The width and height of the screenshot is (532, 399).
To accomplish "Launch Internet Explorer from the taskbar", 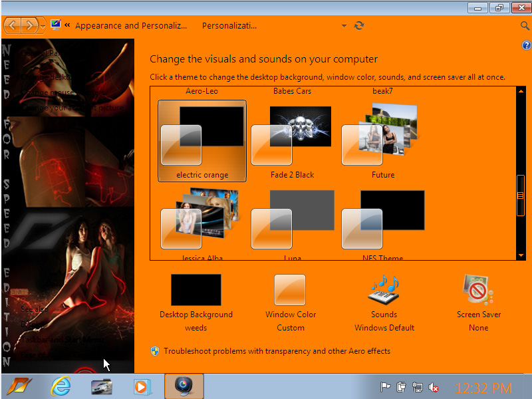I will point(61,386).
